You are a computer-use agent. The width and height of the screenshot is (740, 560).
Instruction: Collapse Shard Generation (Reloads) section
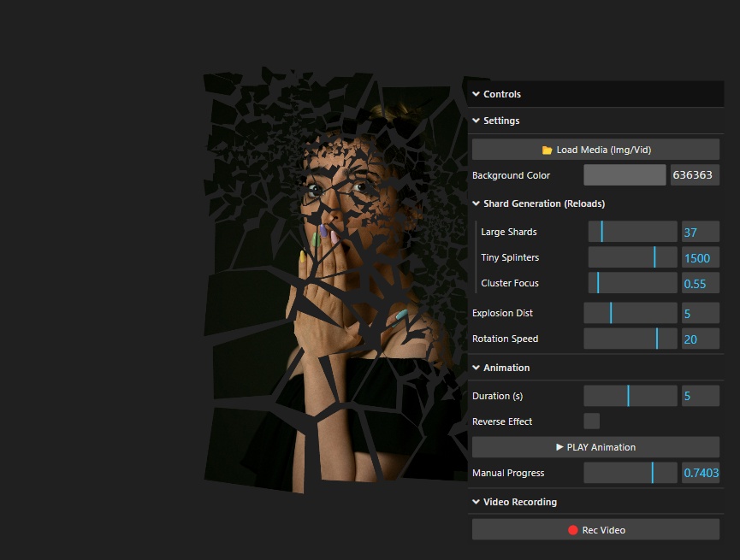coord(477,203)
